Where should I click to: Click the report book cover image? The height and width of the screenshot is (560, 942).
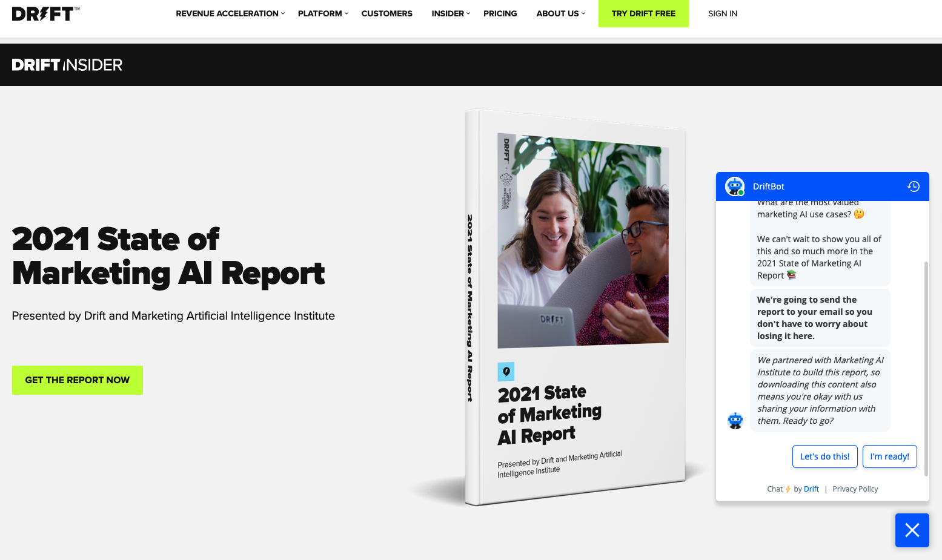tap(575, 307)
